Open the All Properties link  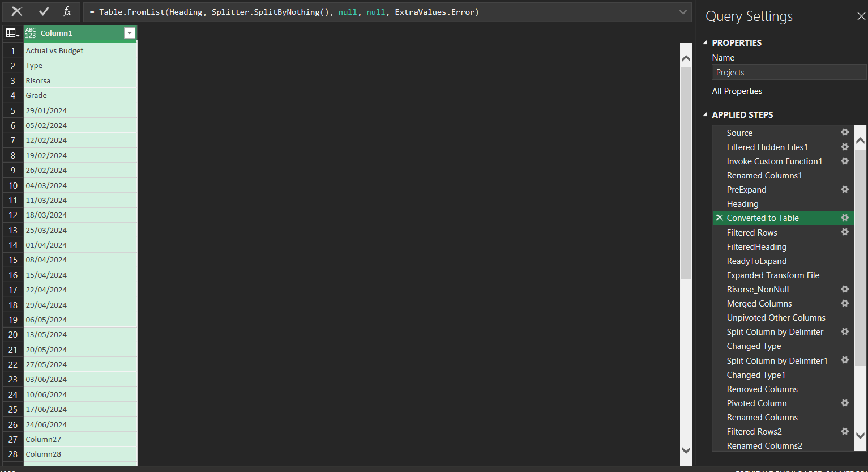pos(737,91)
